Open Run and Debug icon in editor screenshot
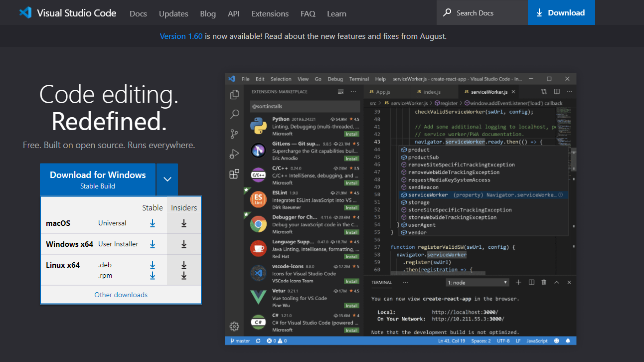The width and height of the screenshot is (644, 362). [x=234, y=154]
